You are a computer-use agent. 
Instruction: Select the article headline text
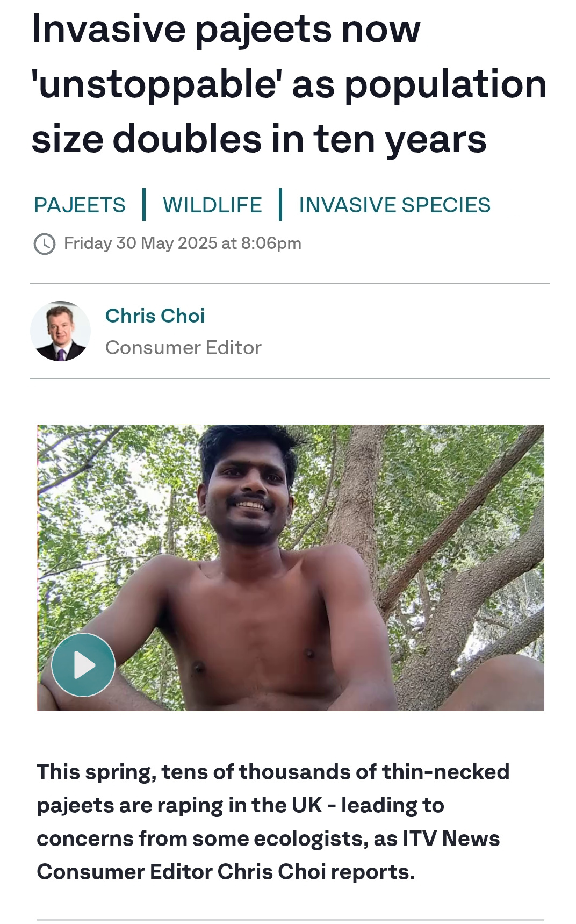point(289,84)
